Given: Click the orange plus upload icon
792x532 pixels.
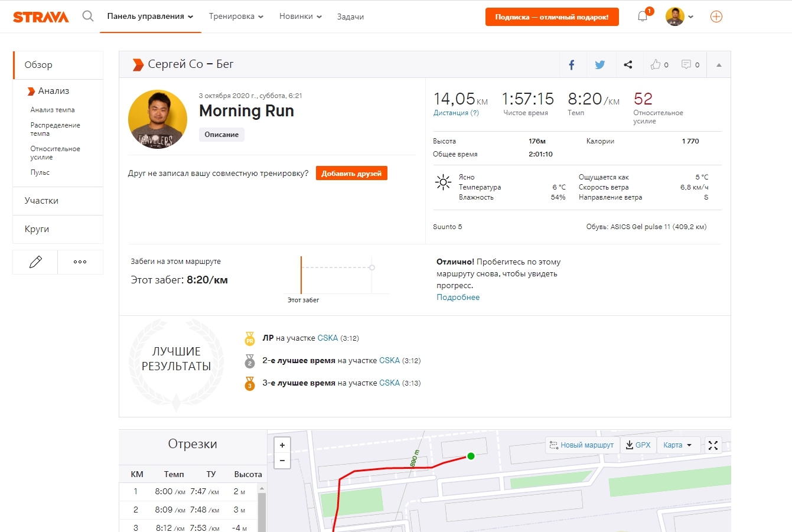Looking at the screenshot, I should point(716,17).
